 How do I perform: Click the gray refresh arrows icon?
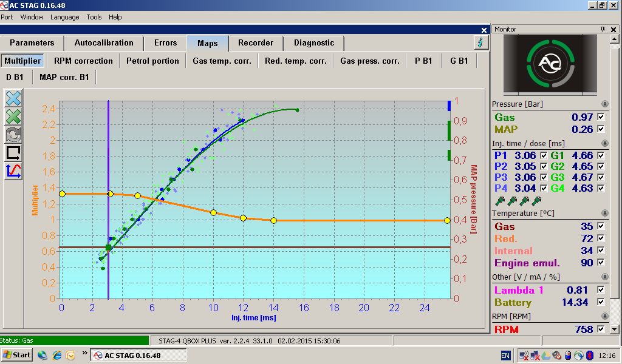point(13,134)
